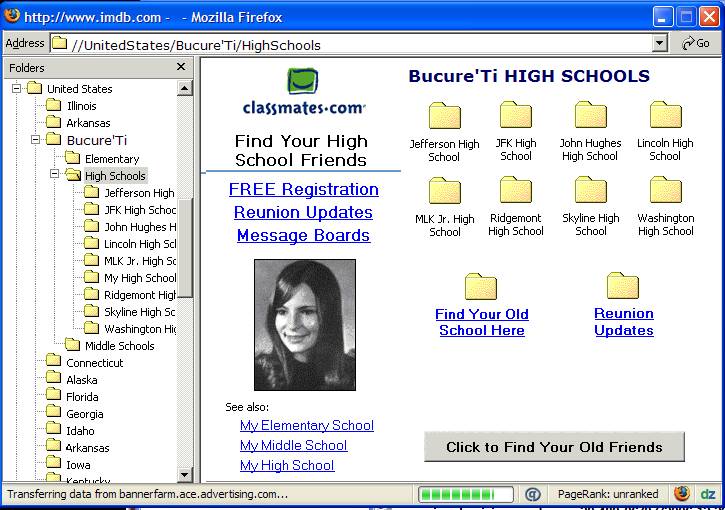This screenshot has height=510, width=725.
Task: Click the Go arrow button in address bar
Action: click(x=695, y=43)
